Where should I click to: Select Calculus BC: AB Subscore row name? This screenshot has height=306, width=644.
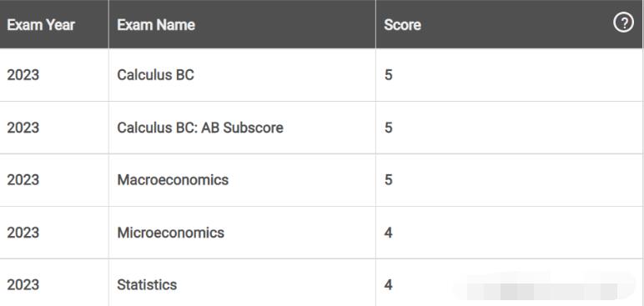coord(200,128)
